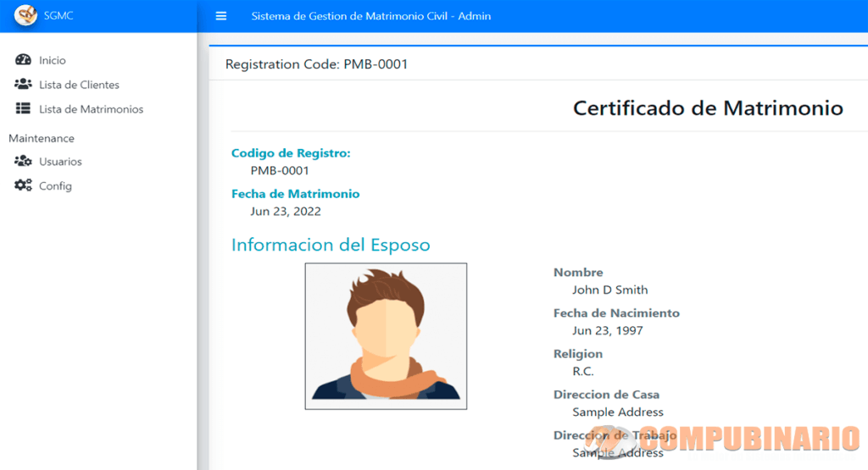Click the Maintenance section header
Viewport: 868px width, 470px height.
(x=42, y=138)
